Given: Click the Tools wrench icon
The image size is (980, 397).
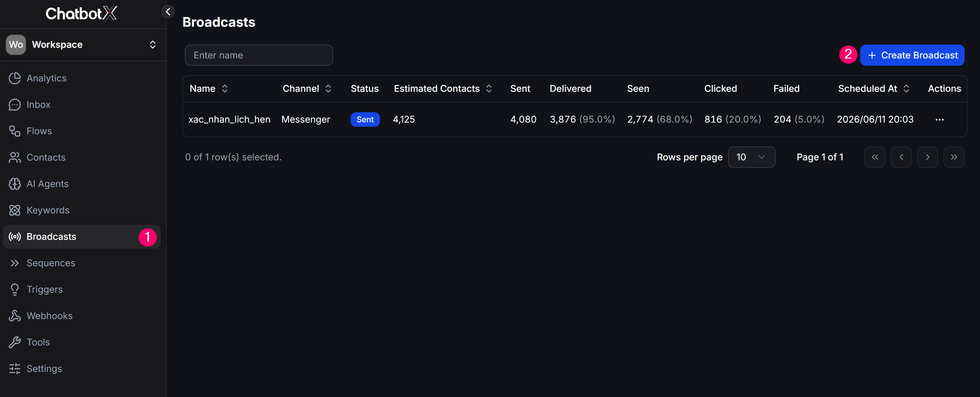Looking at the screenshot, I should 14,342.
